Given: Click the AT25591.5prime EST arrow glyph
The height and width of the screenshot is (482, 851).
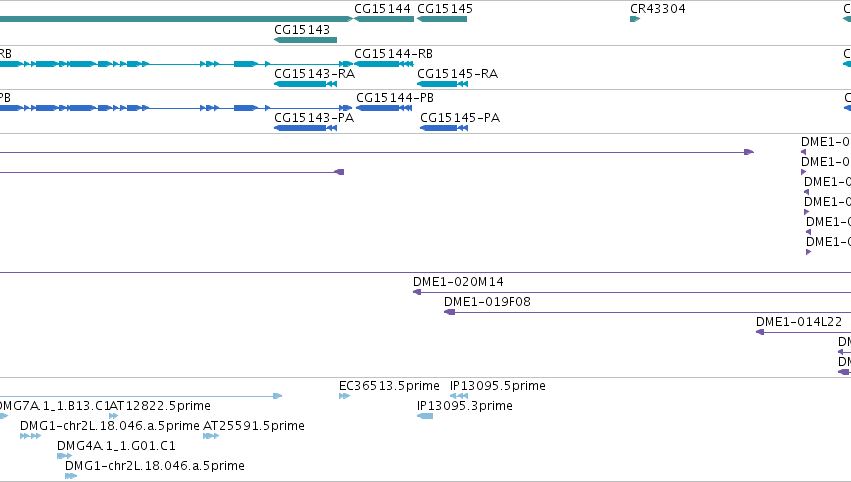Looking at the screenshot, I should click(211, 436).
